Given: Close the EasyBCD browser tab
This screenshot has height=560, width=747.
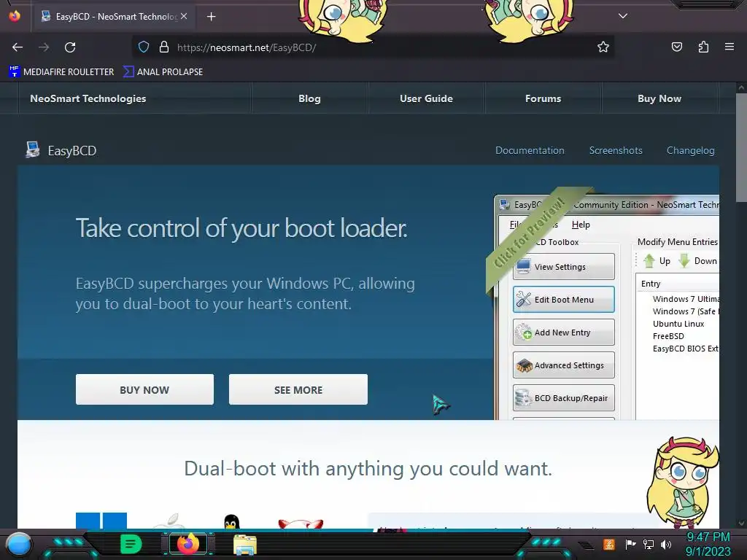Looking at the screenshot, I should pos(183,16).
